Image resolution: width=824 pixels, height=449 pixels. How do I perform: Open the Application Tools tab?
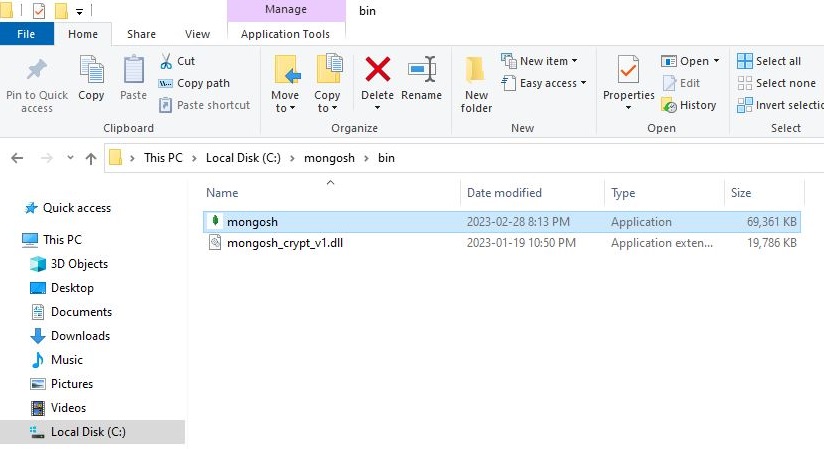click(285, 34)
